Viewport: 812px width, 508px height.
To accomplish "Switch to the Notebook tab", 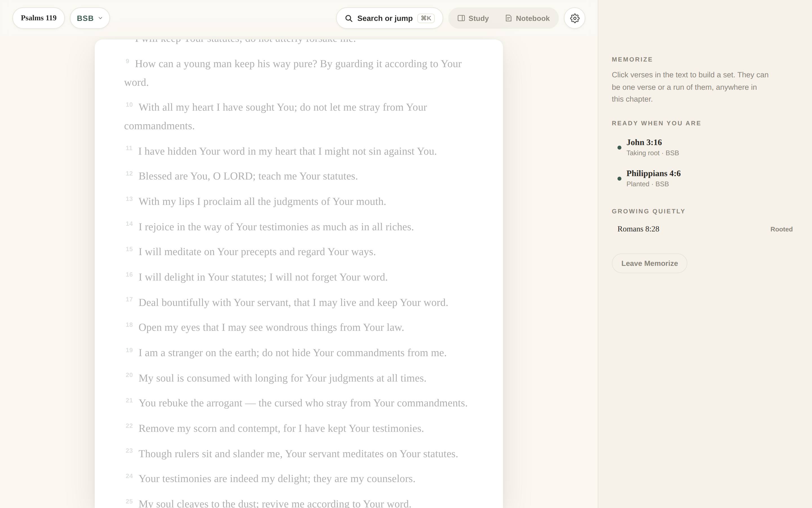I will click(527, 18).
